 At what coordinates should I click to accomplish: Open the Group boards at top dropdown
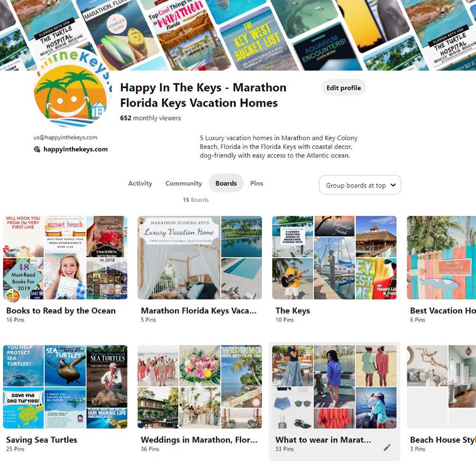coord(360,185)
